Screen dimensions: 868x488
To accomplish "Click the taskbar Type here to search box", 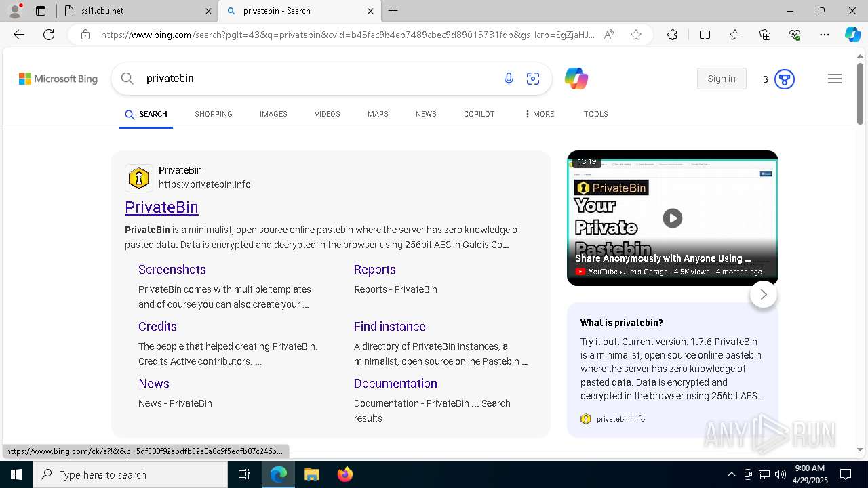I will [130, 474].
